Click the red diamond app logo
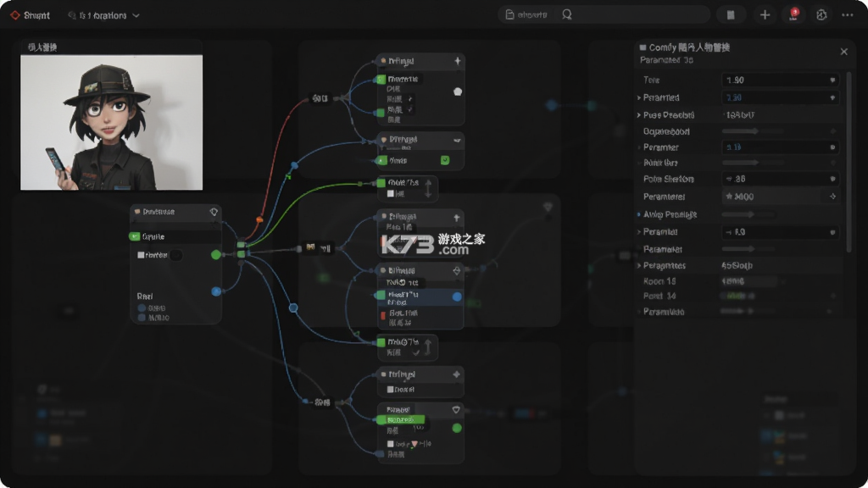 tap(15, 15)
